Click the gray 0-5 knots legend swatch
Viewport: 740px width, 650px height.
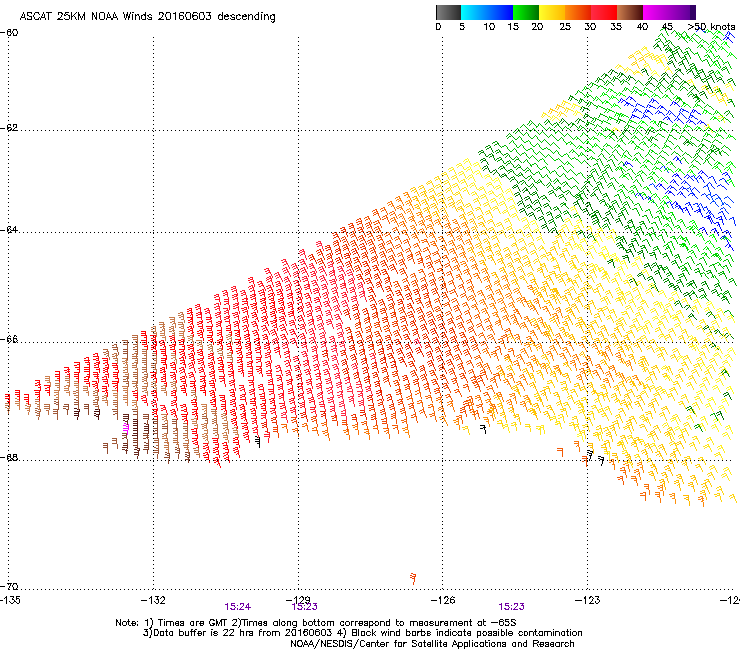[x=448, y=12]
